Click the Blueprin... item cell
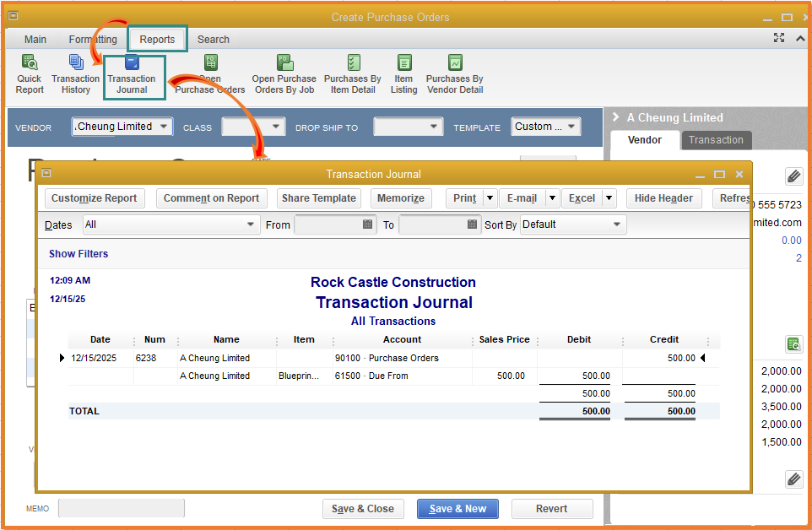 (x=299, y=376)
